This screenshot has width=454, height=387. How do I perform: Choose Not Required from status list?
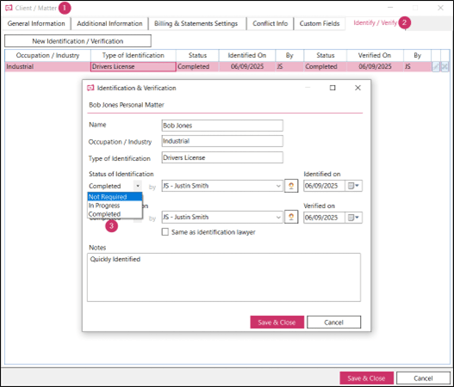115,197
